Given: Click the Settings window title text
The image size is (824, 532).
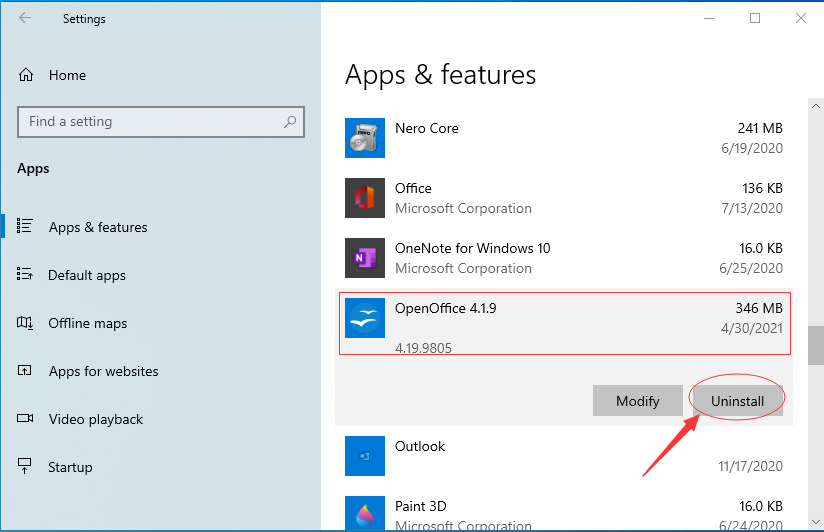Looking at the screenshot, I should (84, 19).
